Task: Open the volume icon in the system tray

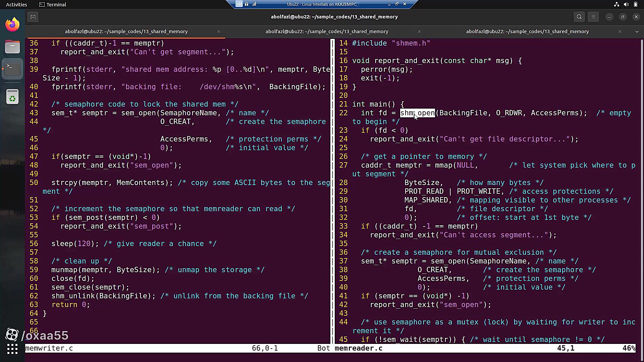Action: (x=626, y=4)
